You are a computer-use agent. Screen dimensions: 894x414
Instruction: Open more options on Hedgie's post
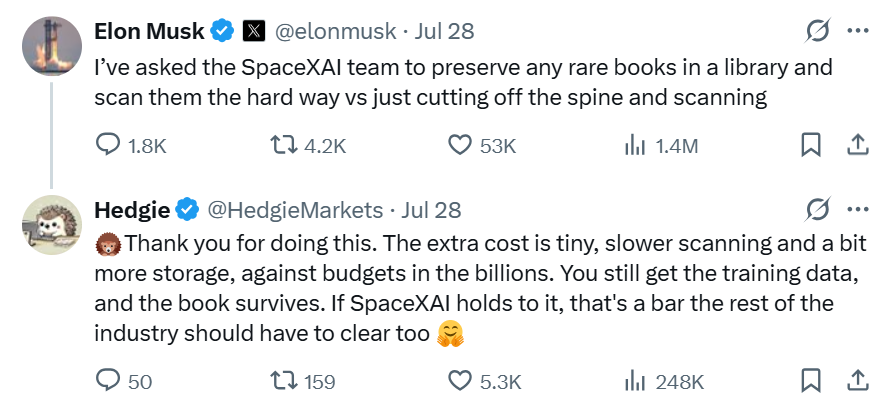858,209
